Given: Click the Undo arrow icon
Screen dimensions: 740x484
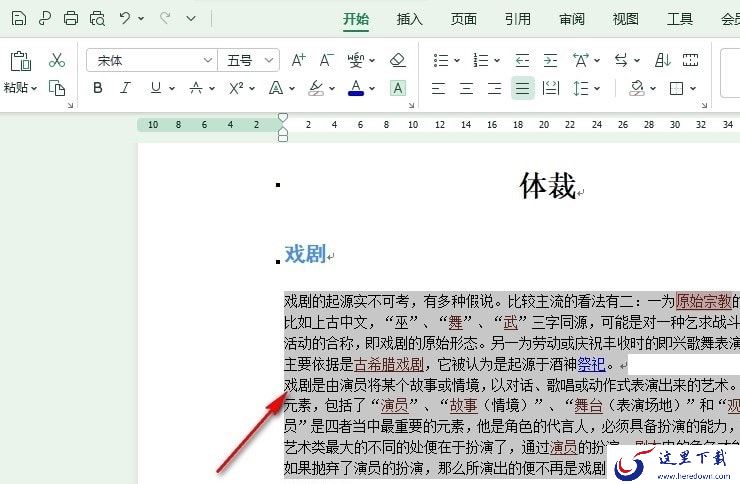Looking at the screenshot, I should pyautogui.click(x=124, y=18).
